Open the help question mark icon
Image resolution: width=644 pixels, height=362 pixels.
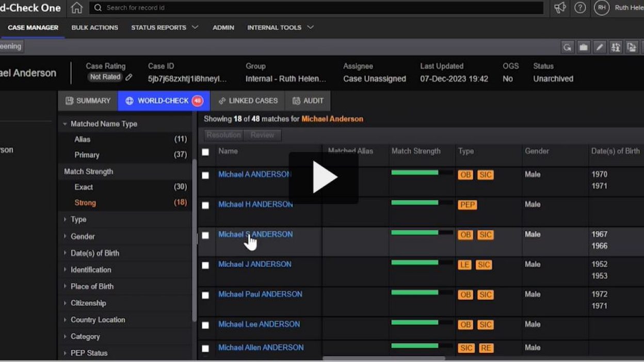pos(580,8)
